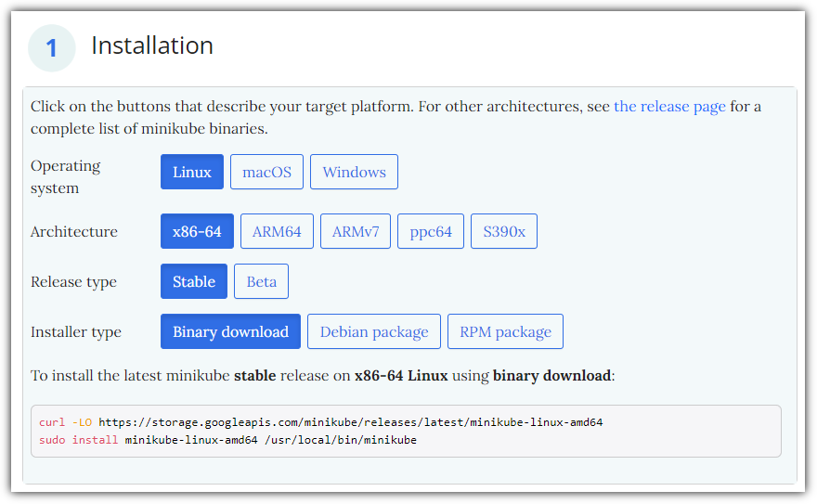Select Stable release type
Image resolution: width=817 pixels, height=504 pixels.
[194, 281]
